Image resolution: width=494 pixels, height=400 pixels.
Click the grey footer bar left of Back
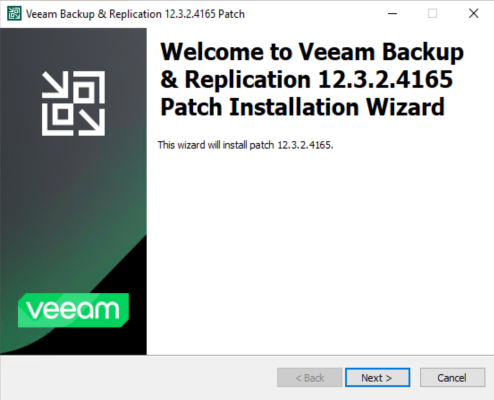pyautogui.click(x=138, y=378)
